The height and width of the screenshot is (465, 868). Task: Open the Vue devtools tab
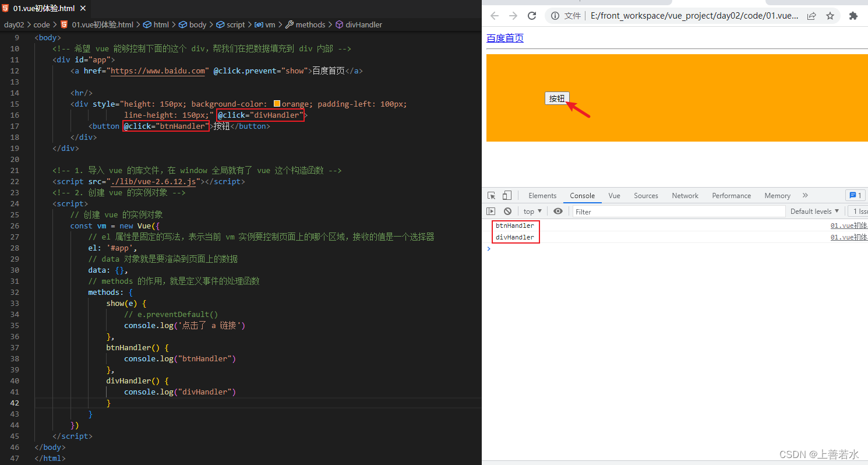tap(614, 195)
